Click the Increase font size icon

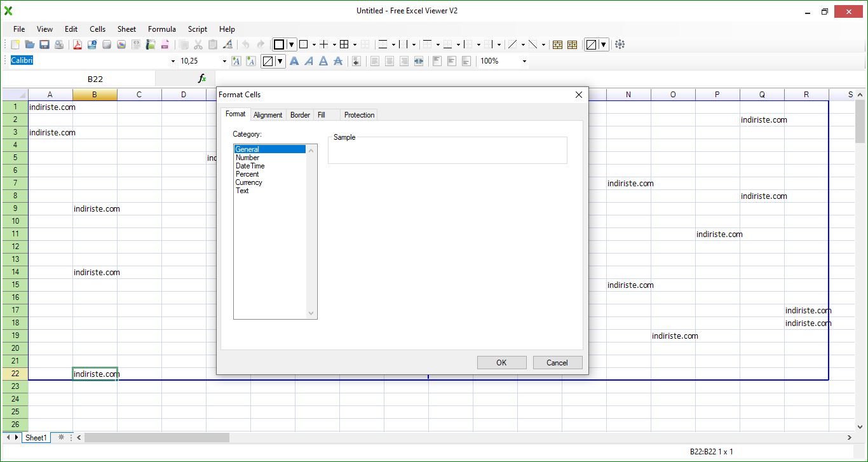pyautogui.click(x=236, y=61)
